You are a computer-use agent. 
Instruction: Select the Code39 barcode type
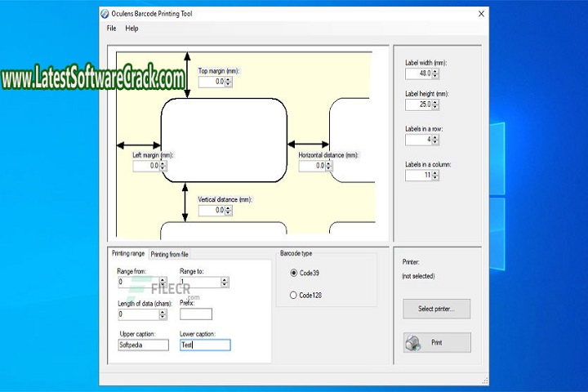[305, 273]
